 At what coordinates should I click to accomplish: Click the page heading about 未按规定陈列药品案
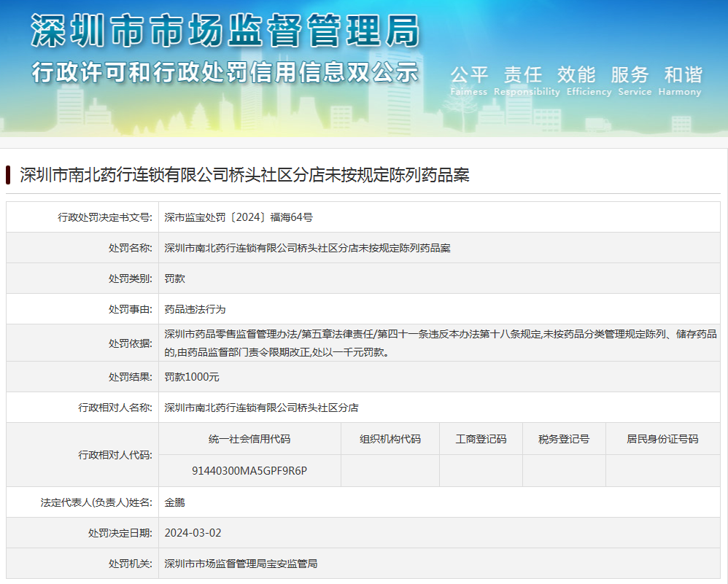point(244,174)
